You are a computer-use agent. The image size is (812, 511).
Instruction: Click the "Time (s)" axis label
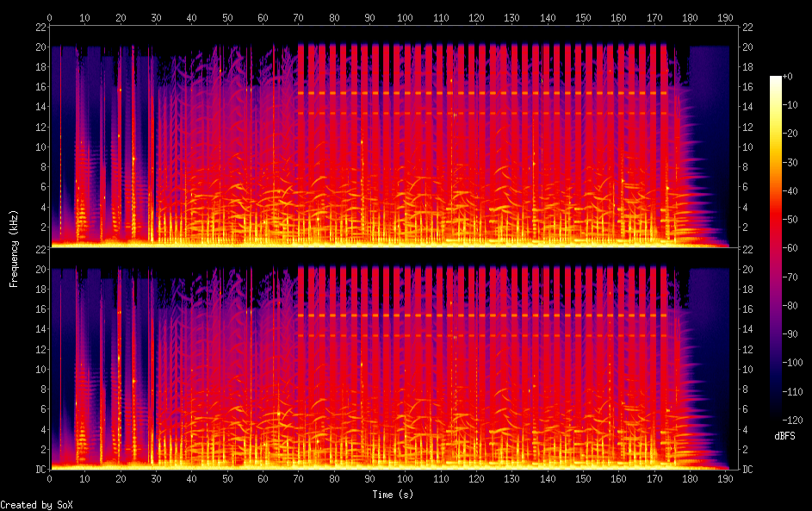[x=394, y=495]
